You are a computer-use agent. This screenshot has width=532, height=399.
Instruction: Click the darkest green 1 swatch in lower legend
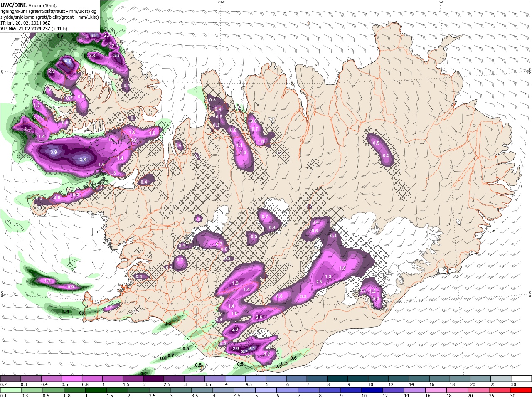pos(96,390)
